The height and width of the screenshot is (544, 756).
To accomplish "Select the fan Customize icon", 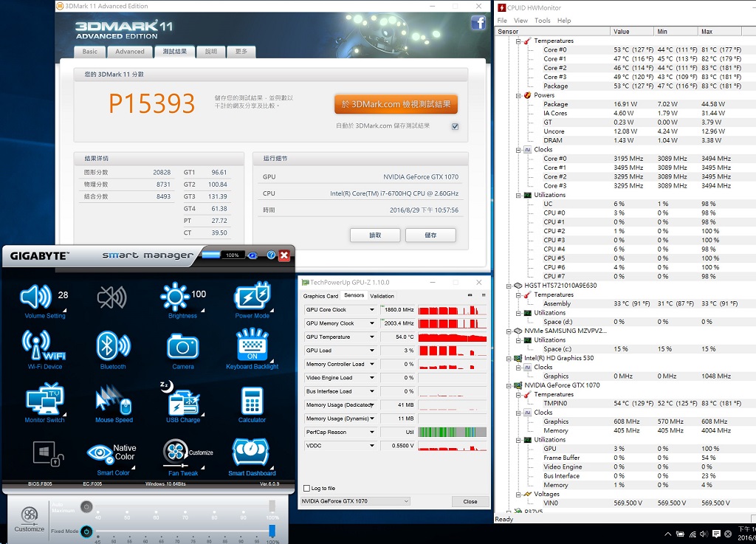I will 29,520.
